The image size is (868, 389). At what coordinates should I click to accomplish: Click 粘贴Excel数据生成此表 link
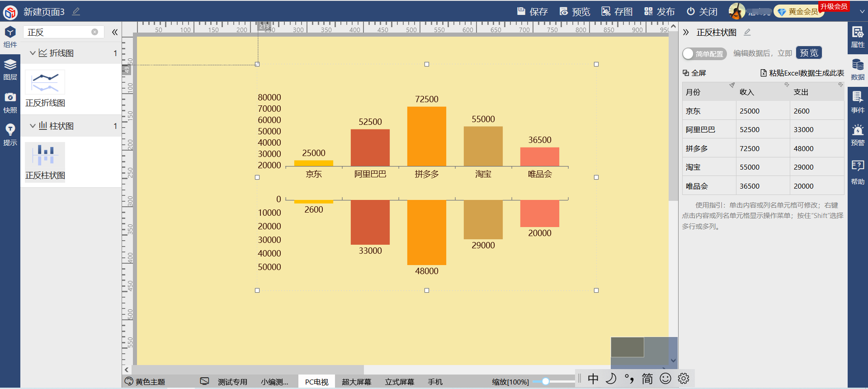(802, 73)
